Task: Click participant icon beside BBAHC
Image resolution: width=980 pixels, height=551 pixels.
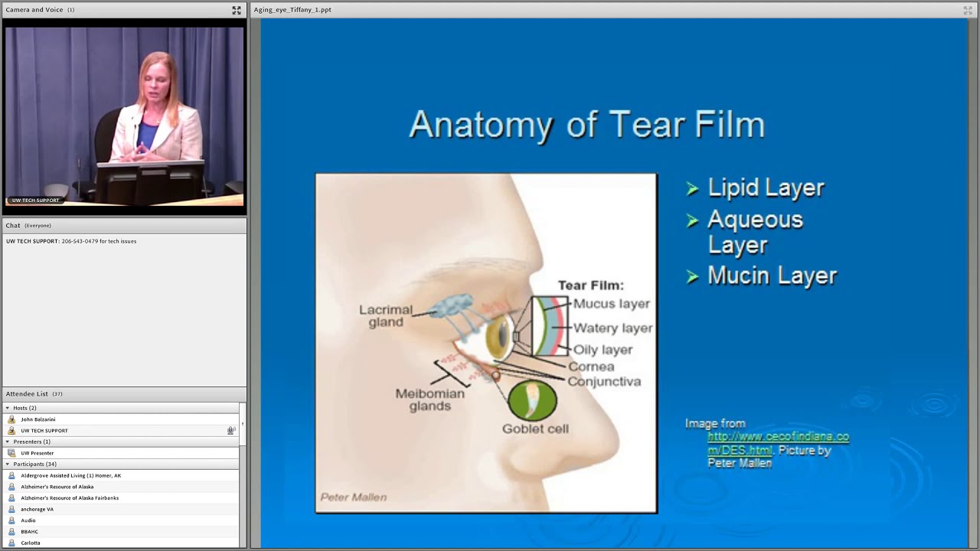Action: click(11, 531)
